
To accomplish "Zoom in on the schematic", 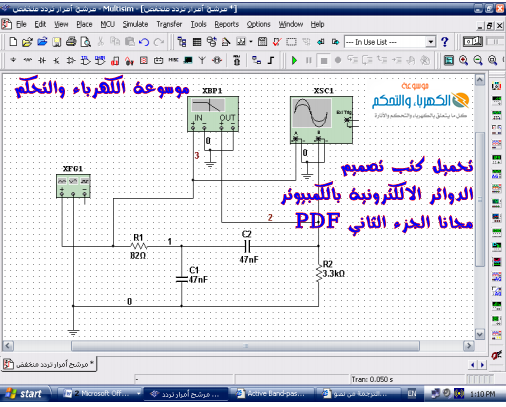I will pos(463,60).
